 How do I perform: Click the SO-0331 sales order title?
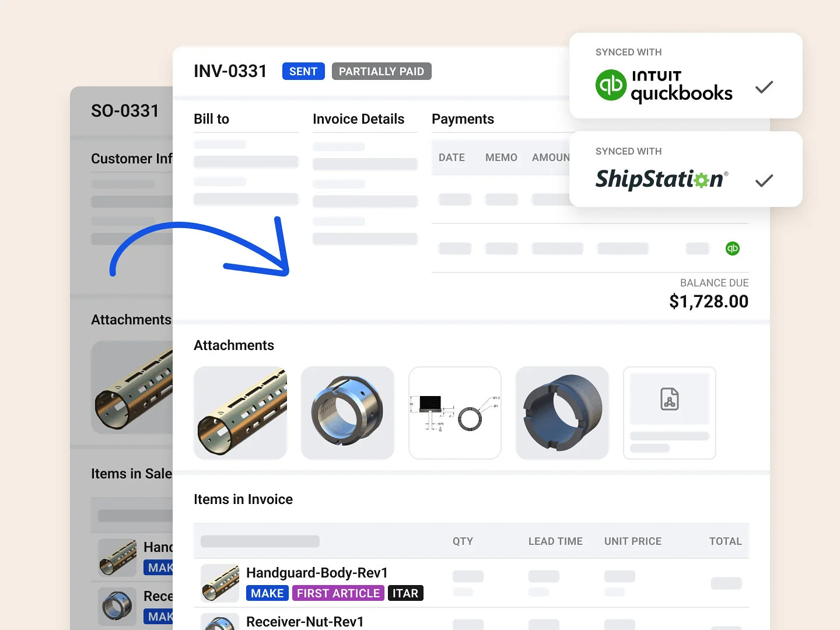[125, 111]
